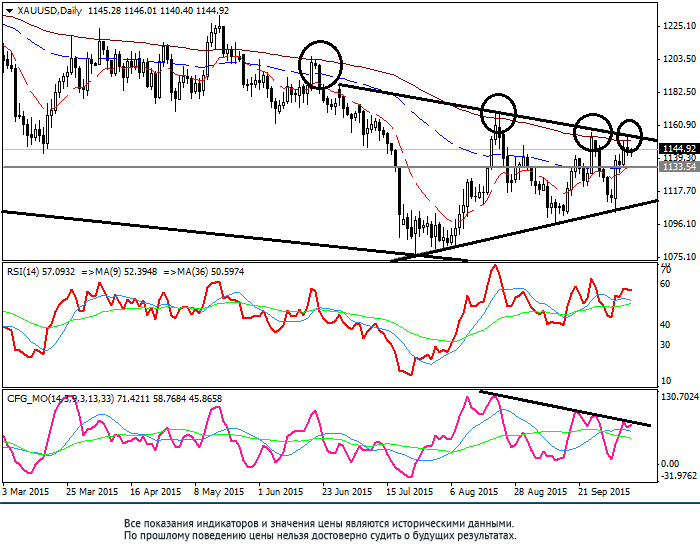
Task: Click the Russian disclaimer text below chart
Action: 320,529
